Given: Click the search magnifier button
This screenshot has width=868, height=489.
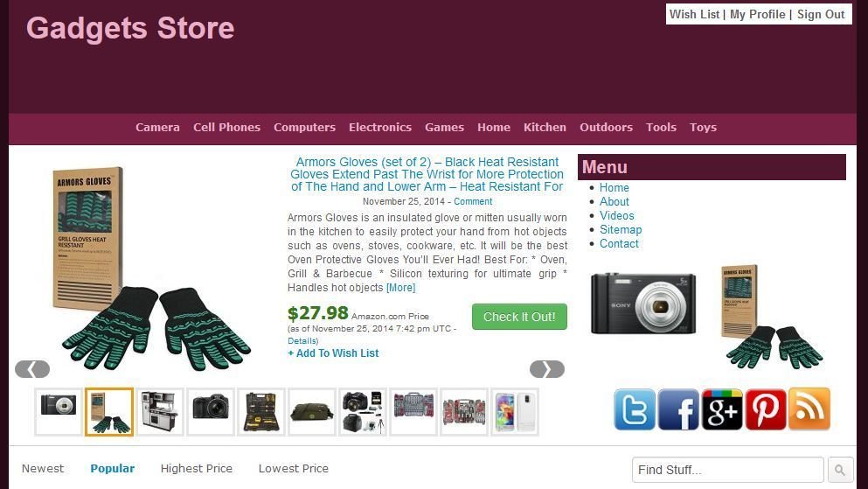Looking at the screenshot, I should click(840, 470).
